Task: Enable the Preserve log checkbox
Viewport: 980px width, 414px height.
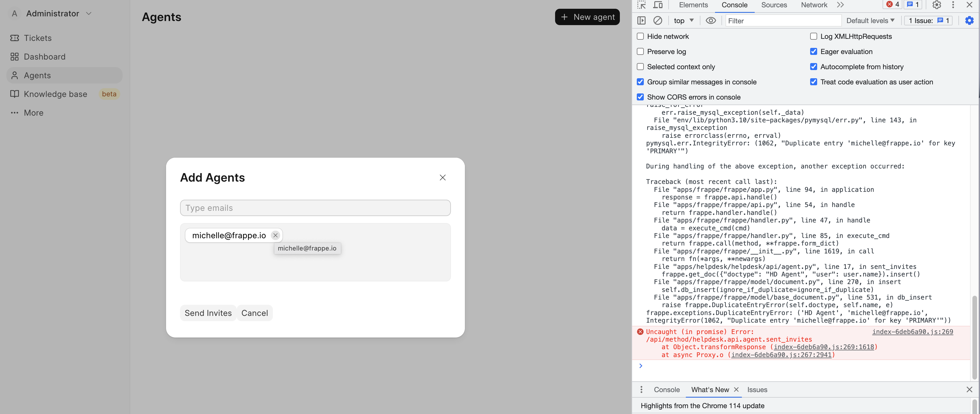Action: (640, 51)
